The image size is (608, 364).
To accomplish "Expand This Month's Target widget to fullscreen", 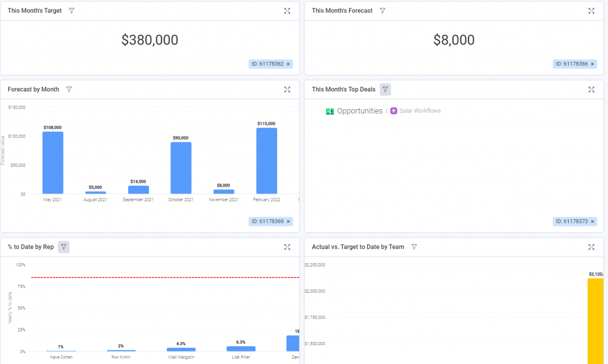I will tap(287, 11).
